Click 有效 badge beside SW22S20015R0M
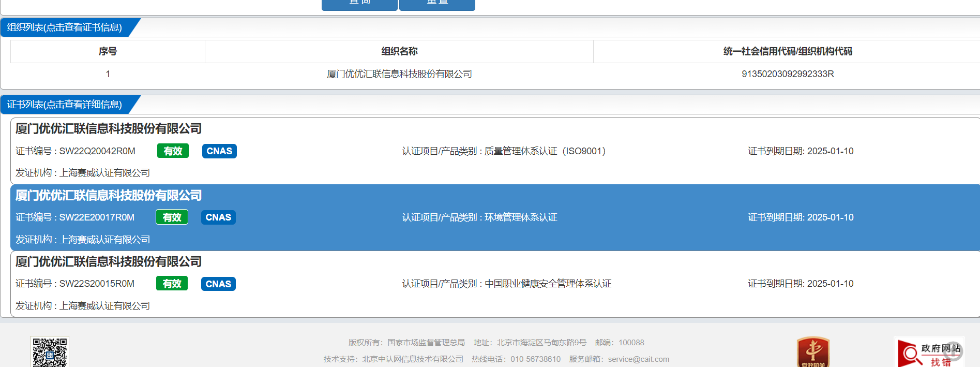This screenshot has height=367, width=980. tap(172, 284)
